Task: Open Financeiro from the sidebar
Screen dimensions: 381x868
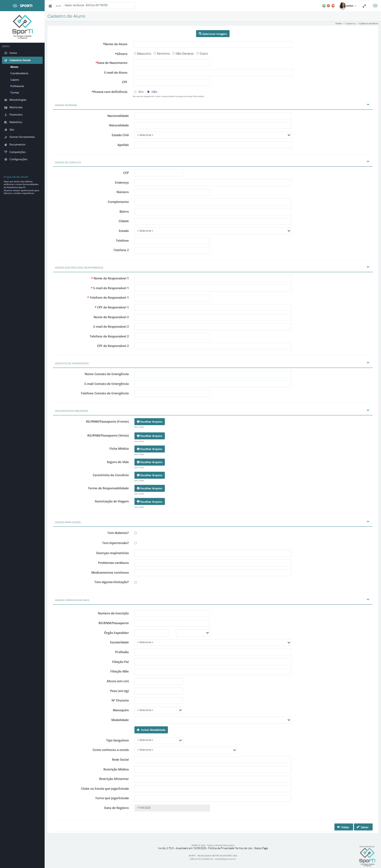Action: 16,115
